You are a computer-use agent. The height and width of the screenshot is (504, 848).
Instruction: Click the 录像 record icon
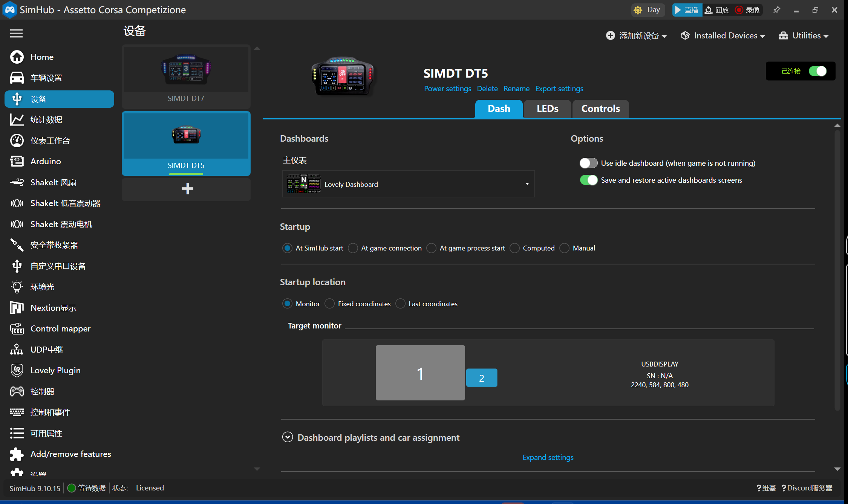click(739, 10)
